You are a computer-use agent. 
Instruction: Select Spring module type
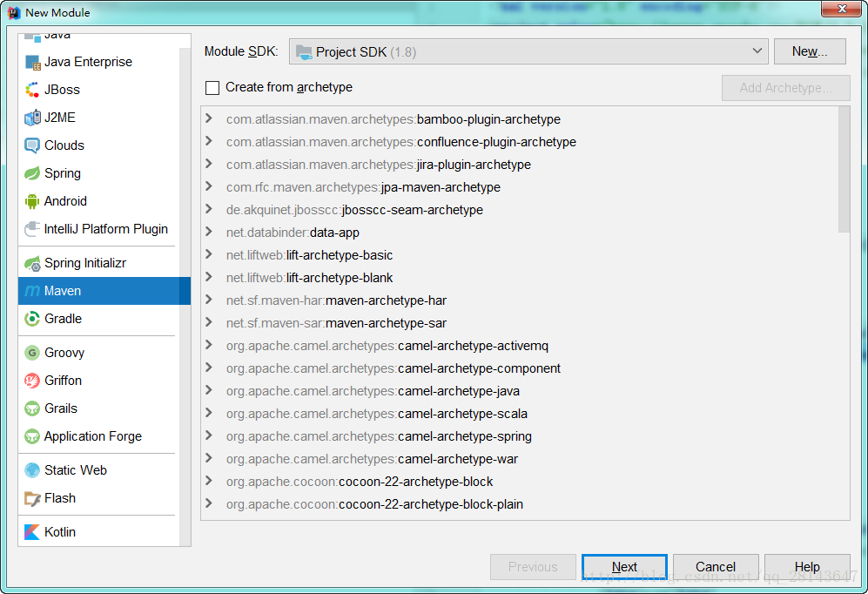tap(99, 173)
